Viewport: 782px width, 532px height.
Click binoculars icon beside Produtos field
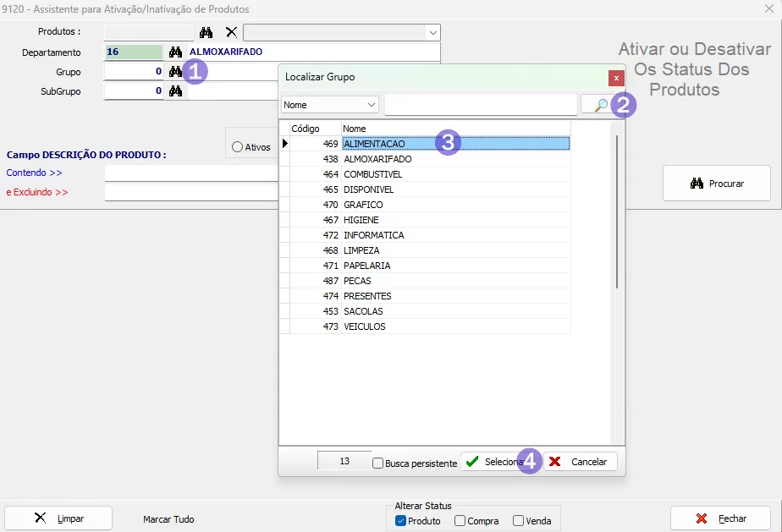(x=206, y=32)
